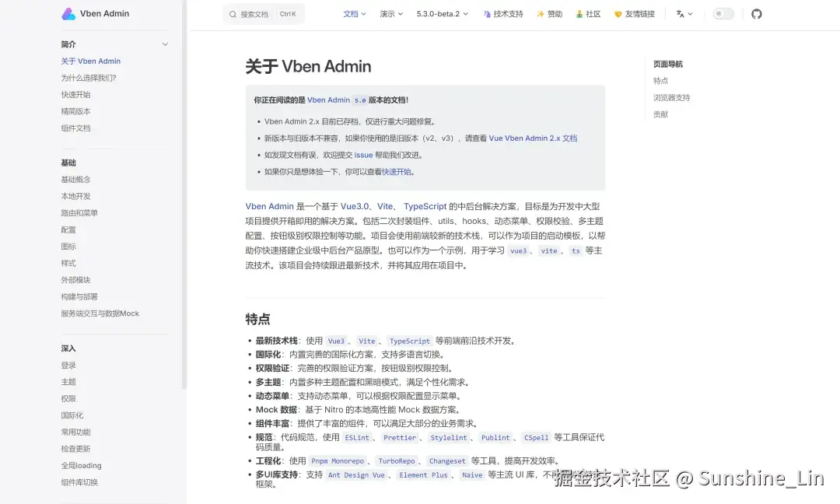Click the sidebar vertical scrollbar
Screen dimensions: 840x504
(x=184, y=194)
